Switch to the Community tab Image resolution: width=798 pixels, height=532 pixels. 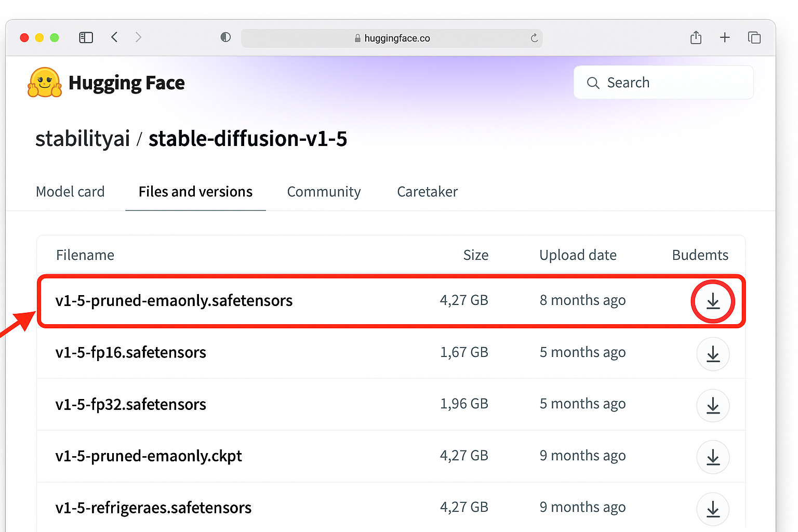(324, 192)
